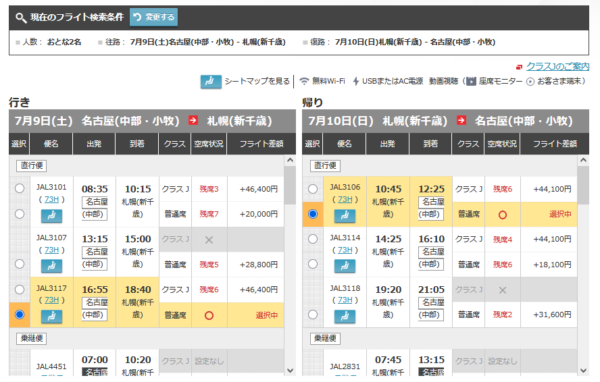Select economy seat radio for JAL3114
Image resolution: width=600 pixels, height=382 pixels.
[313, 264]
